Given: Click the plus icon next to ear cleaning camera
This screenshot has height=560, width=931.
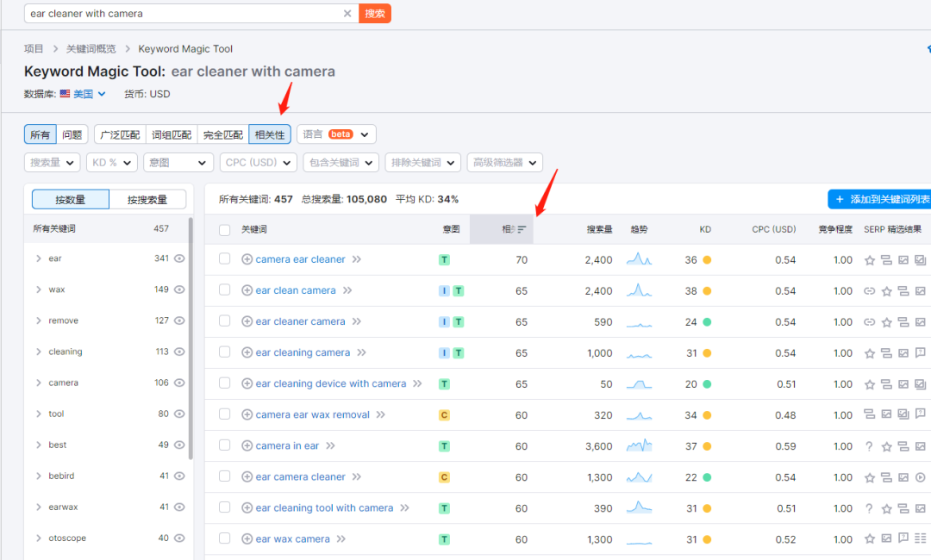Looking at the screenshot, I should (246, 352).
